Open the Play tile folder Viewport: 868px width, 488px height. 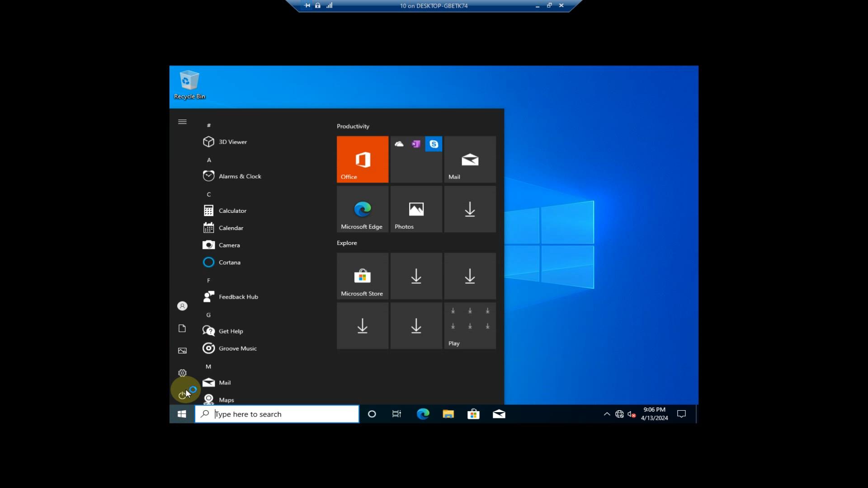[470, 326]
